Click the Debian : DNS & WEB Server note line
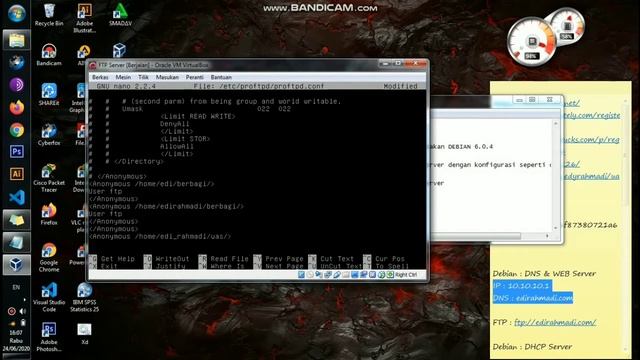This screenshot has width=640, height=360. (544, 273)
